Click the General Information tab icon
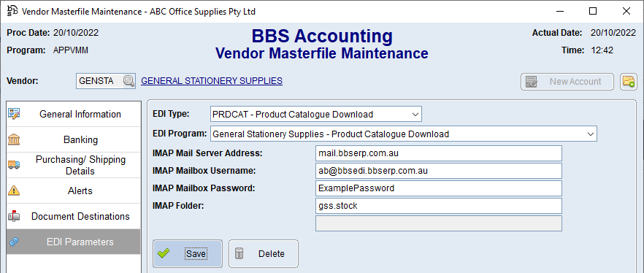This screenshot has height=273, width=644. [14, 114]
